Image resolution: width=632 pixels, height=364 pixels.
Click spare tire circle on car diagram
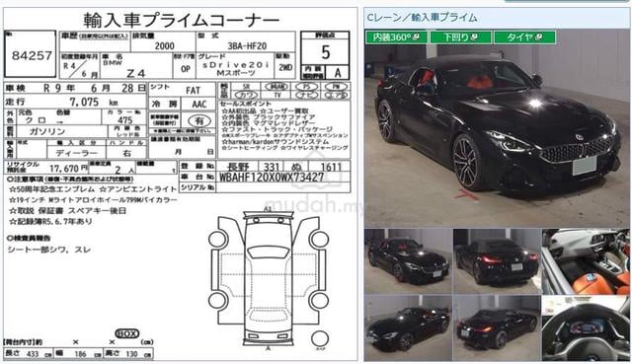pos(320,339)
